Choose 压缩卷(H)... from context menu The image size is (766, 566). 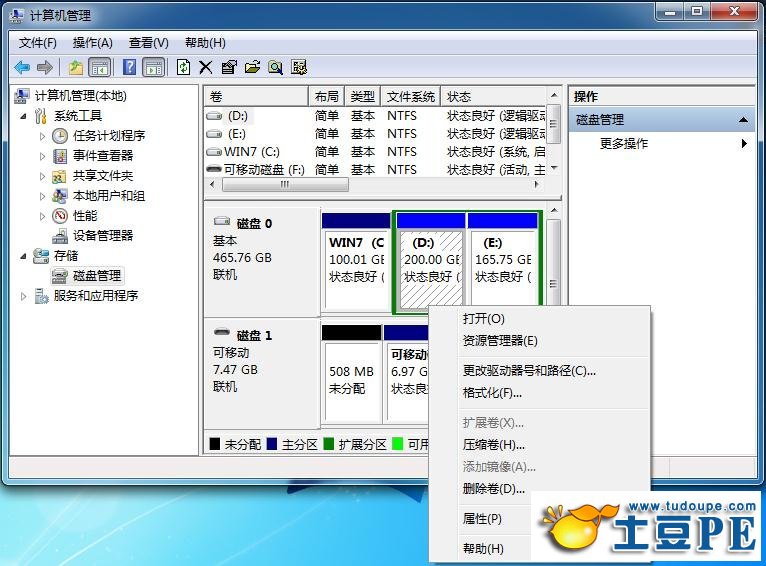tap(540, 445)
